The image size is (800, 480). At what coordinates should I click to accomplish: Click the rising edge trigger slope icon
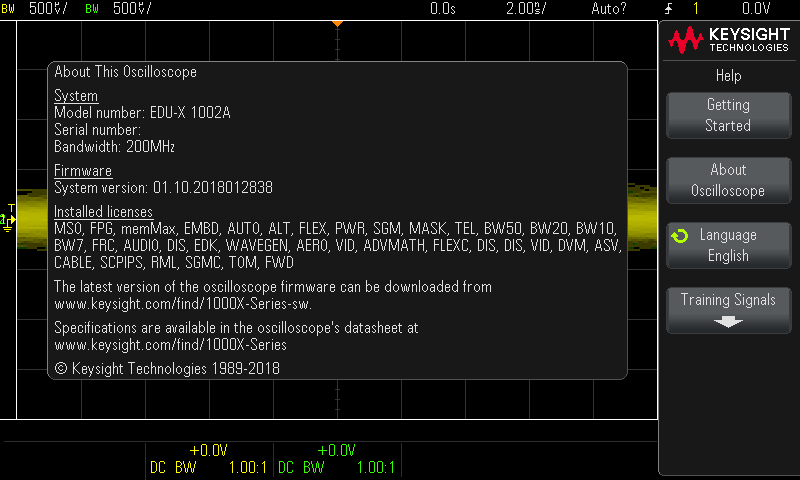tap(667, 9)
